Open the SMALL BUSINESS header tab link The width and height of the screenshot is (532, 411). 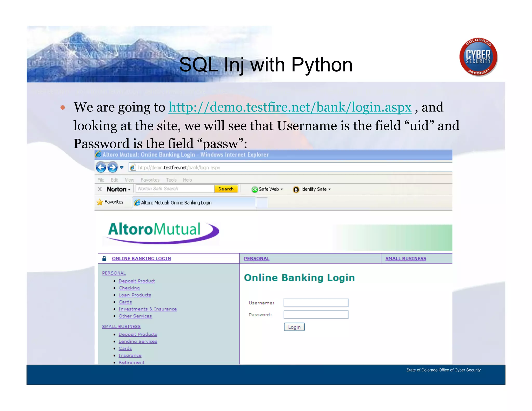[405, 258]
